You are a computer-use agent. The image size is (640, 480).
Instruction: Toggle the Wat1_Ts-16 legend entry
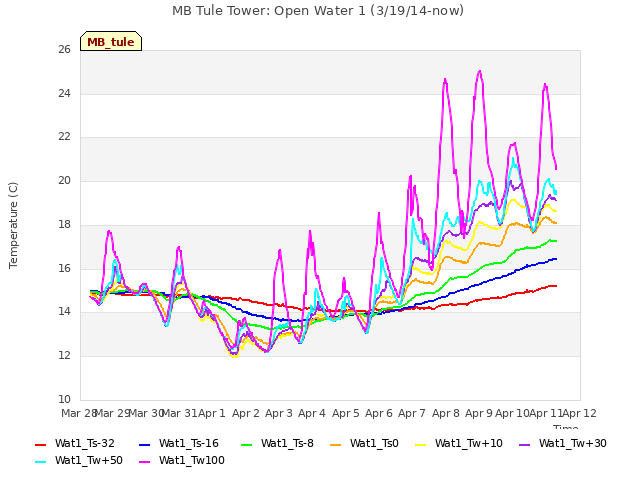point(179,444)
